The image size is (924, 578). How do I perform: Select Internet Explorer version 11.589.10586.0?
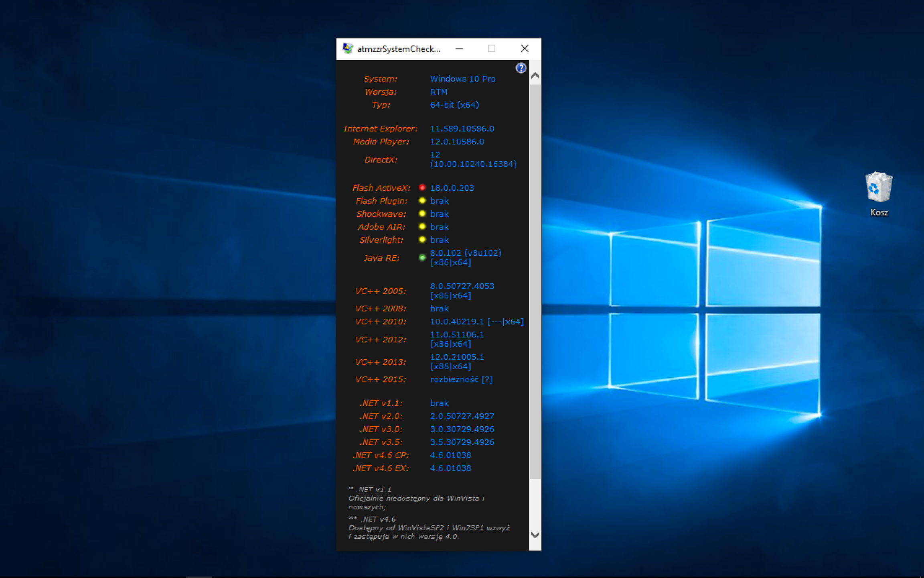(462, 128)
